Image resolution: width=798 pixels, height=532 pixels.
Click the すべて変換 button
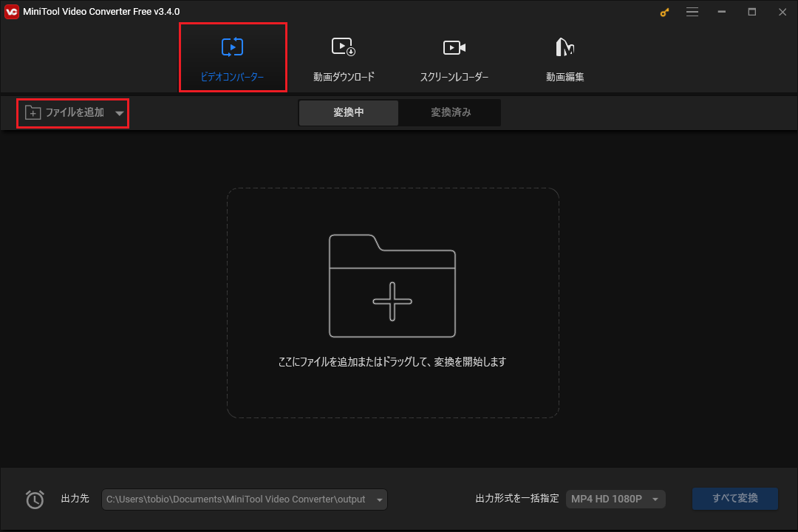[x=735, y=499]
